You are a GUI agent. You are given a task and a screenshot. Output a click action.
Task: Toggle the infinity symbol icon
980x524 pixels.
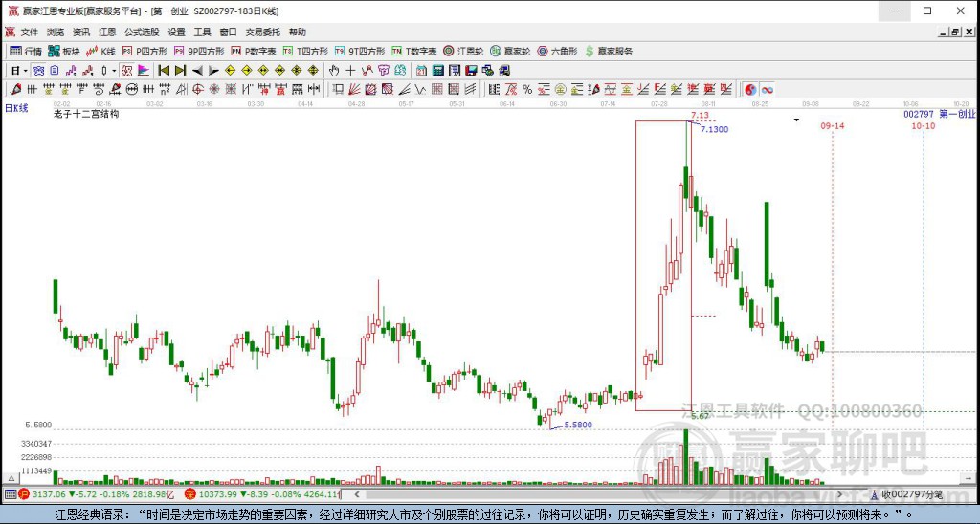point(768,89)
